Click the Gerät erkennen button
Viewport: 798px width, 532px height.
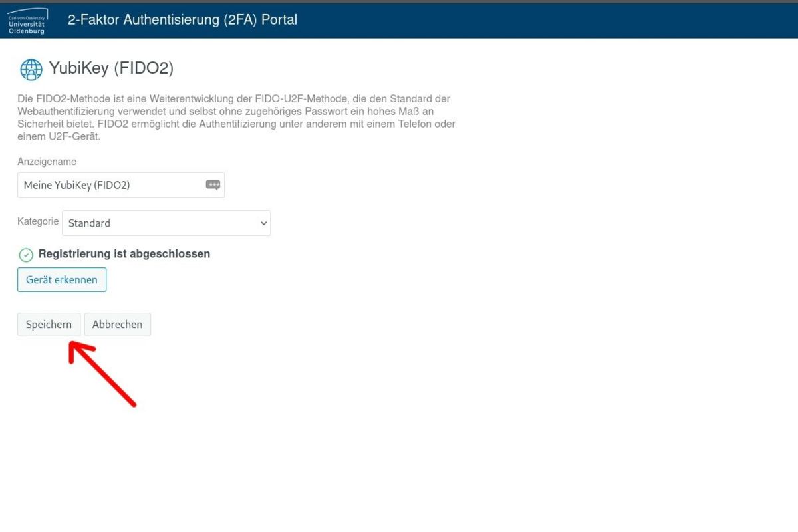click(61, 280)
